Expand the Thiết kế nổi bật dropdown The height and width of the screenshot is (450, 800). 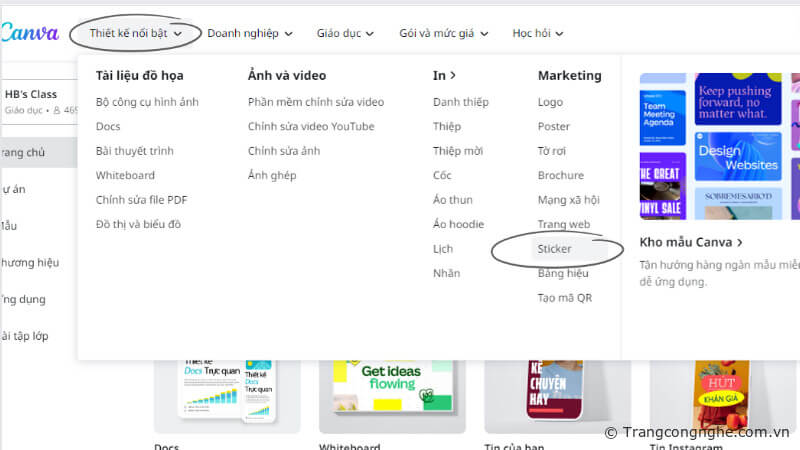click(135, 33)
